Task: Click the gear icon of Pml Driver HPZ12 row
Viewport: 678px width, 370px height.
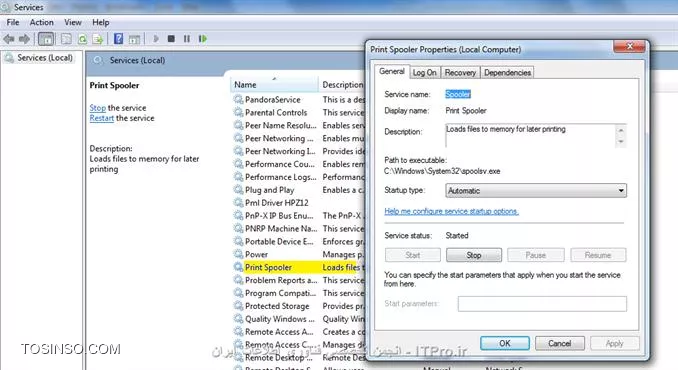Action: pyautogui.click(x=238, y=203)
